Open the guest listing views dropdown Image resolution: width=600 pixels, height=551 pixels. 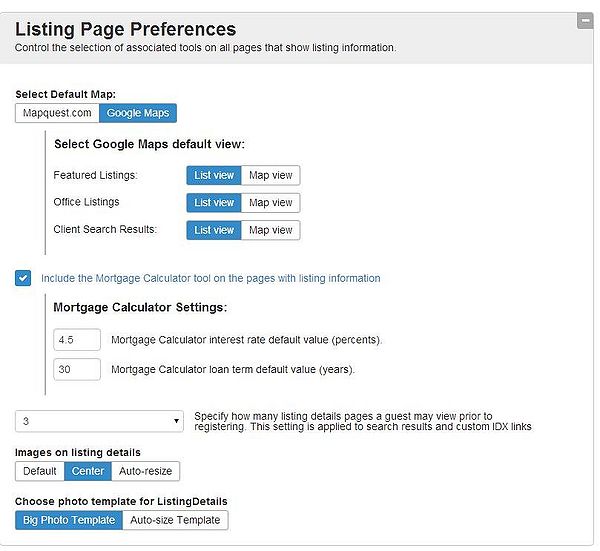(x=99, y=421)
